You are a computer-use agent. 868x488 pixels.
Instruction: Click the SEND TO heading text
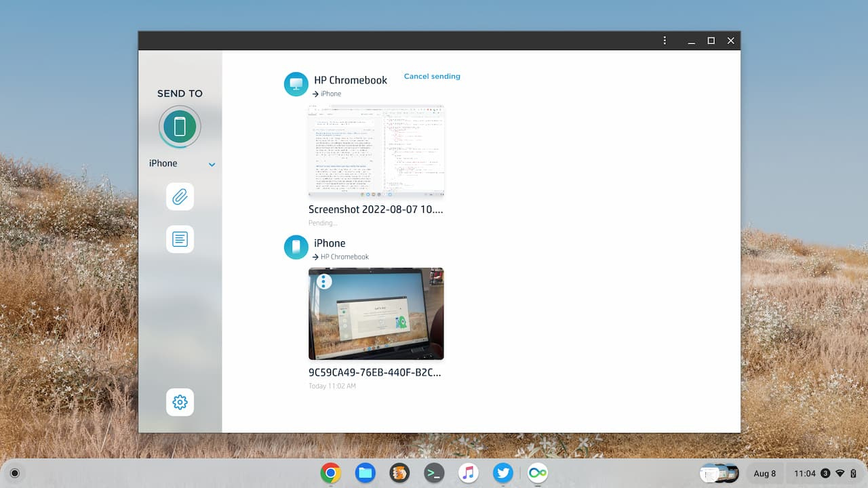(x=180, y=94)
